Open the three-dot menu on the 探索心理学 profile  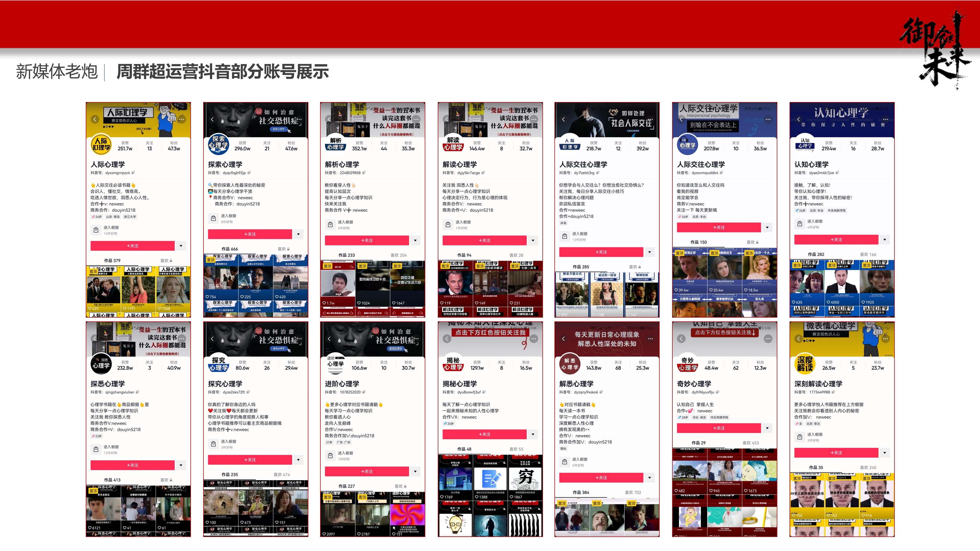click(299, 119)
